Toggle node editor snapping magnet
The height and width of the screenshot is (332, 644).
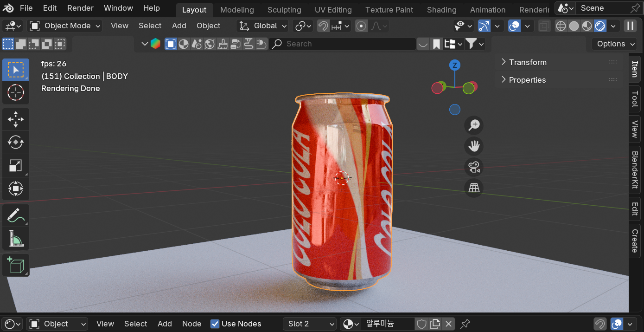(x=600, y=324)
